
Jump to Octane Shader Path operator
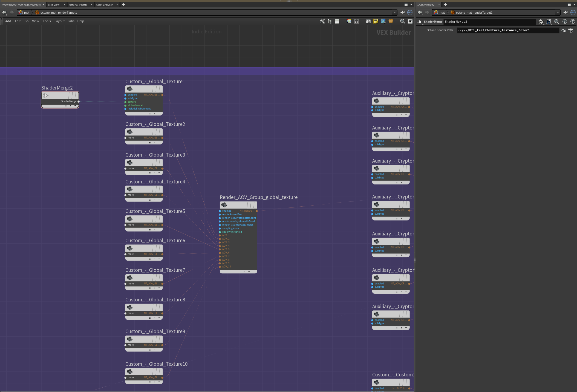563,30
